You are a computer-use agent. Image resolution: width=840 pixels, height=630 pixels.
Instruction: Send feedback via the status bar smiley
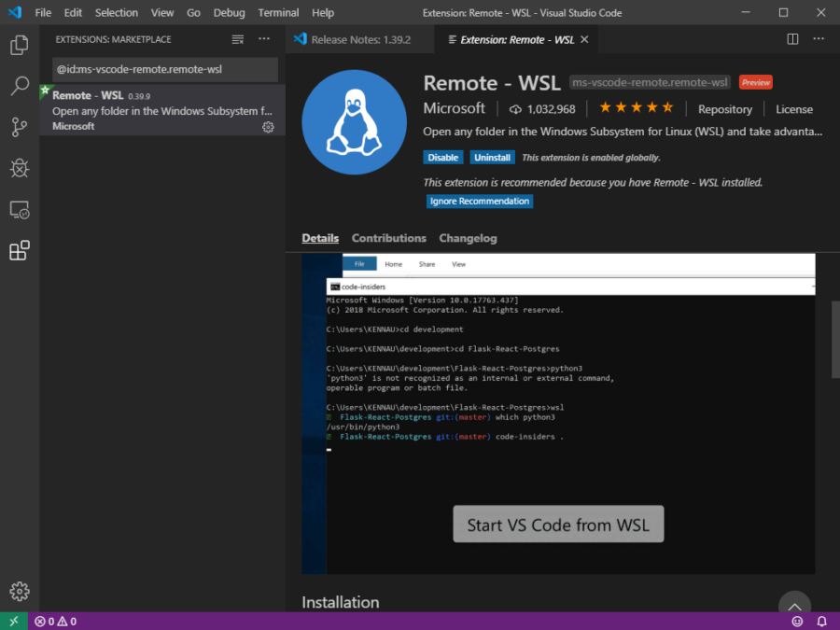[x=796, y=620]
